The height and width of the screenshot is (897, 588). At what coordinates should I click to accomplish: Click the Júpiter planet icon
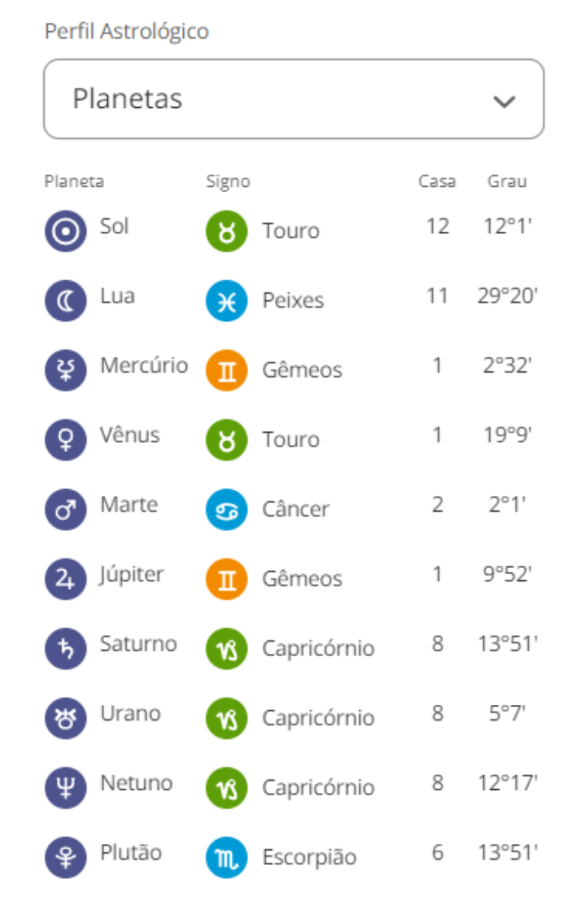coord(66,579)
